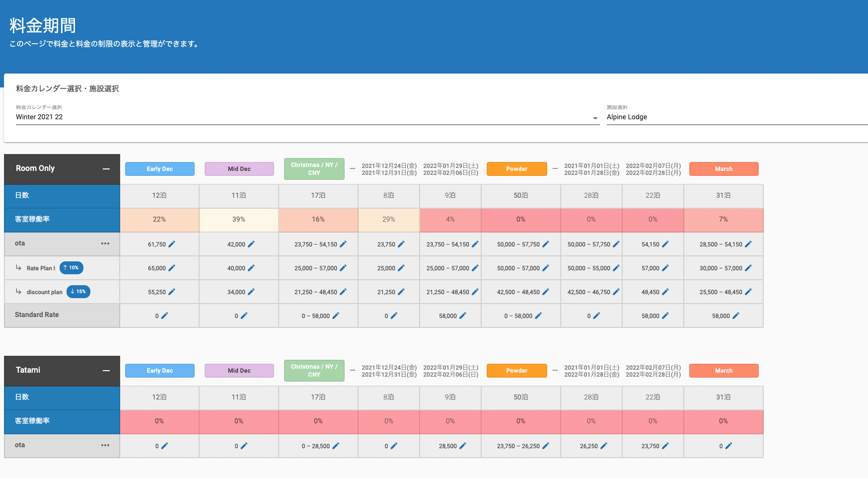Click the Tatami Powder period tag
Viewport: 868px width, 478px height.
coord(516,371)
